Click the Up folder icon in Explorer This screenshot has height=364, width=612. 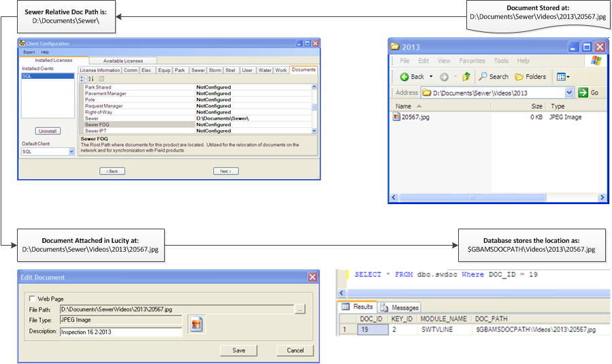click(466, 76)
